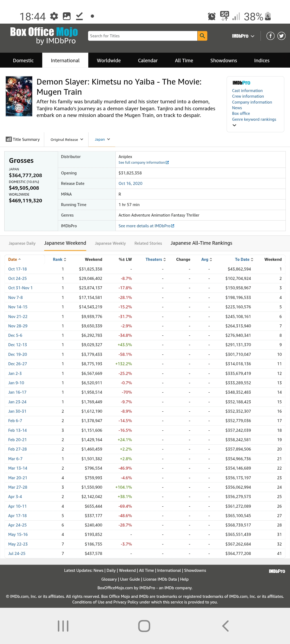Open the Indices tab

click(x=262, y=60)
